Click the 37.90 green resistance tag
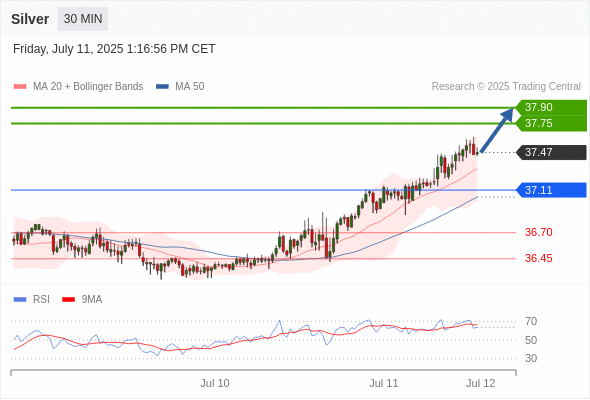The width and height of the screenshot is (590, 400). coord(551,107)
